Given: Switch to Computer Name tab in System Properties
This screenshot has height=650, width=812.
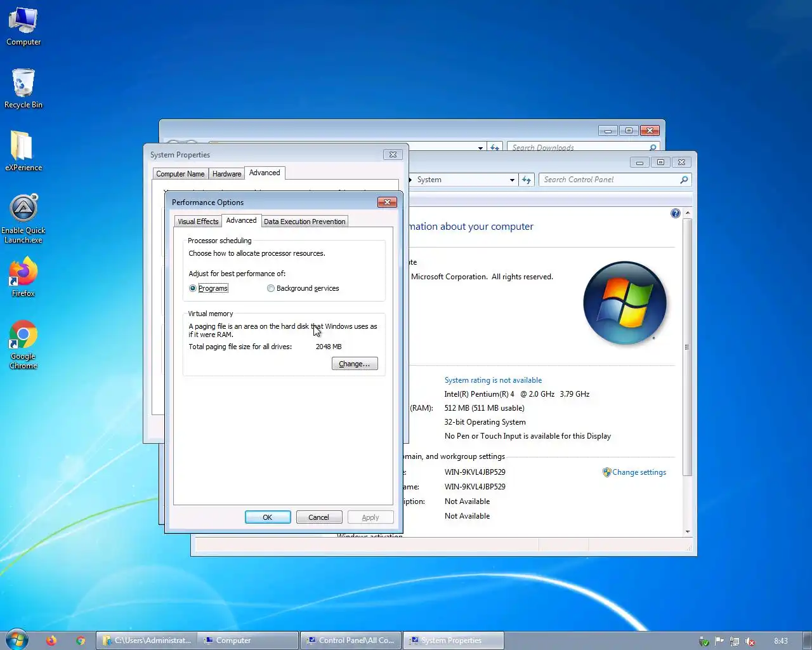Looking at the screenshot, I should click(180, 174).
